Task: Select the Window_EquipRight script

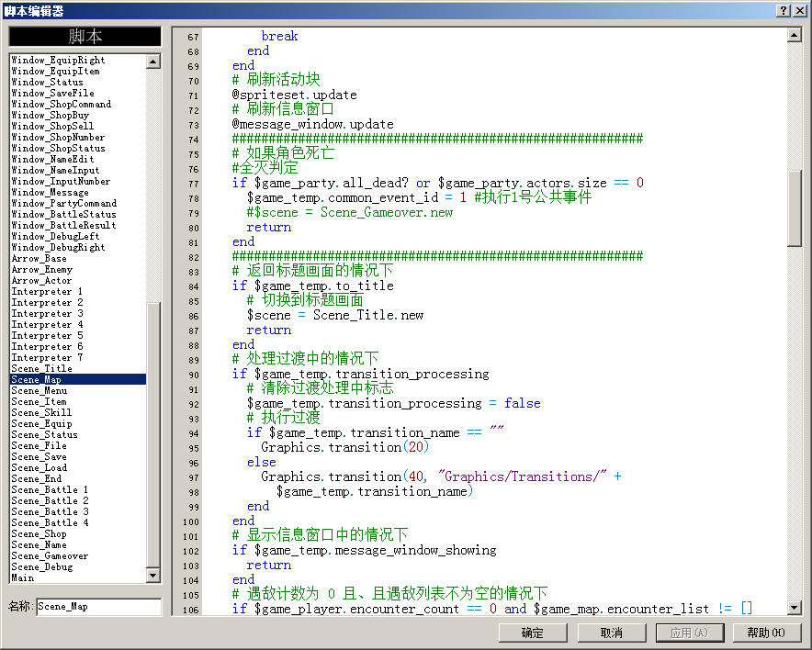Action: click(78, 60)
